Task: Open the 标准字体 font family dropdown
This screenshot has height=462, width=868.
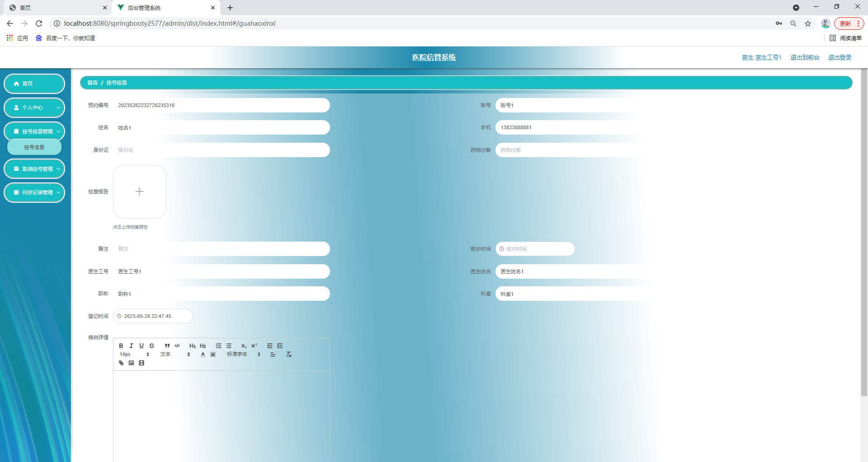Action: [x=244, y=355]
